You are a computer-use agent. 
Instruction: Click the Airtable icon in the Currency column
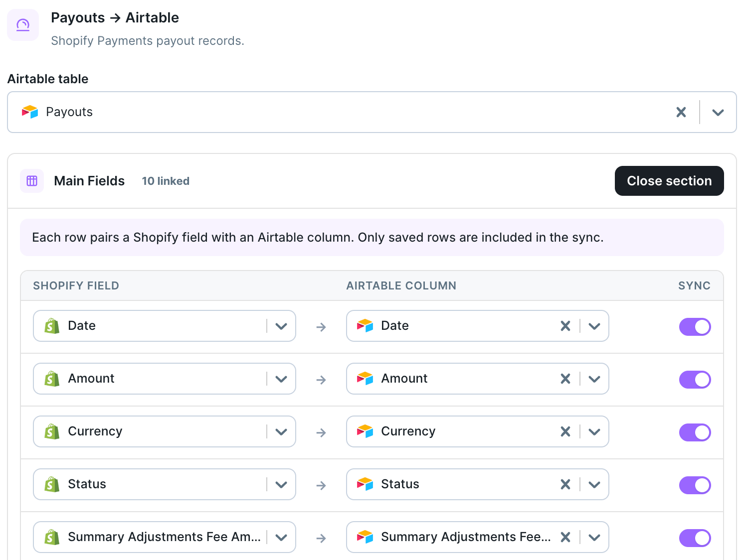tap(365, 431)
